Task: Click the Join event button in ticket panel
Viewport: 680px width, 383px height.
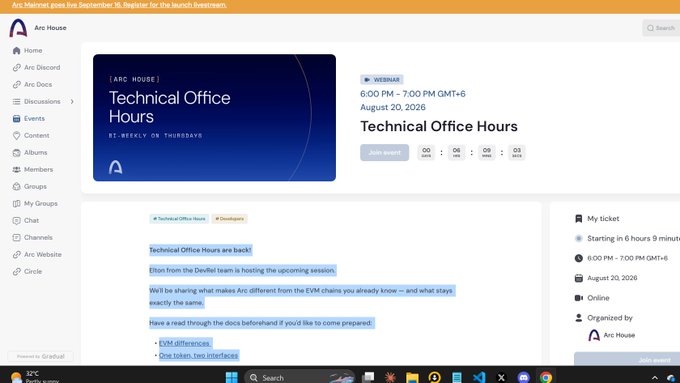Action: pos(627,359)
